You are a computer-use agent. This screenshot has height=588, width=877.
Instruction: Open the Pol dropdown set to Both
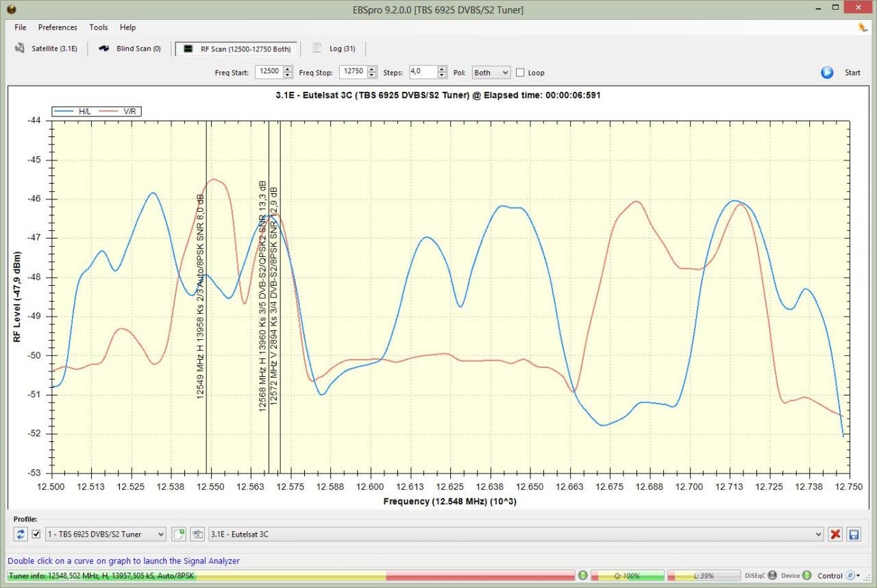491,73
